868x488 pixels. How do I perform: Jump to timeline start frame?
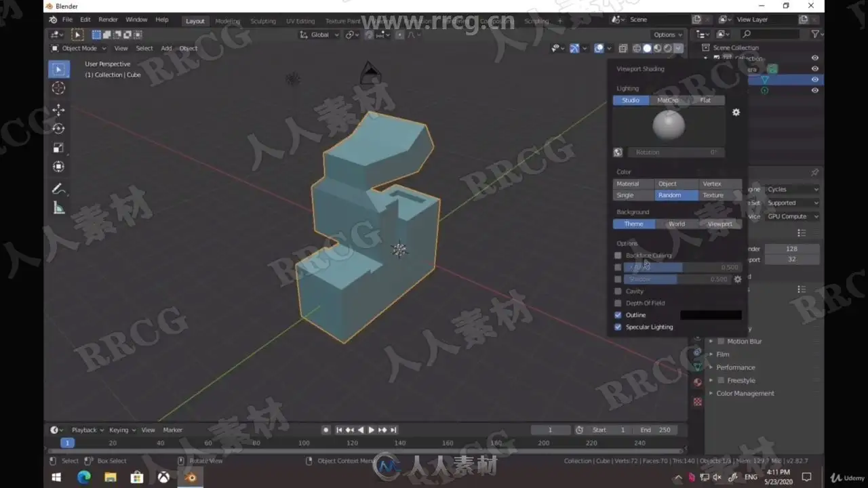pos(339,430)
